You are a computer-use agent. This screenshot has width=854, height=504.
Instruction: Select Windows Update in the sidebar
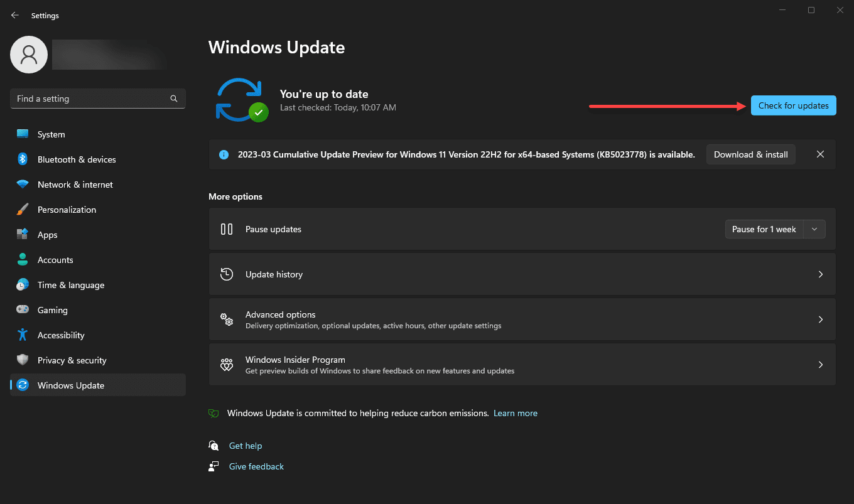pyautogui.click(x=98, y=385)
